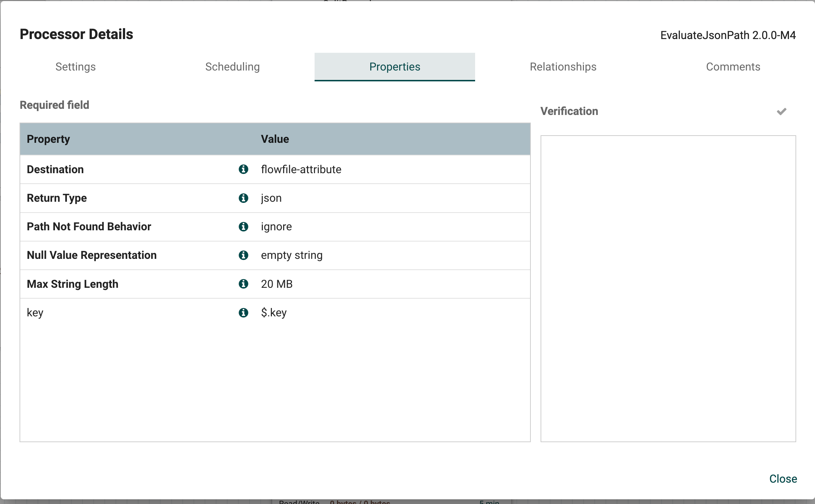
Task: Click the info icon in the key row
Action: click(x=243, y=312)
